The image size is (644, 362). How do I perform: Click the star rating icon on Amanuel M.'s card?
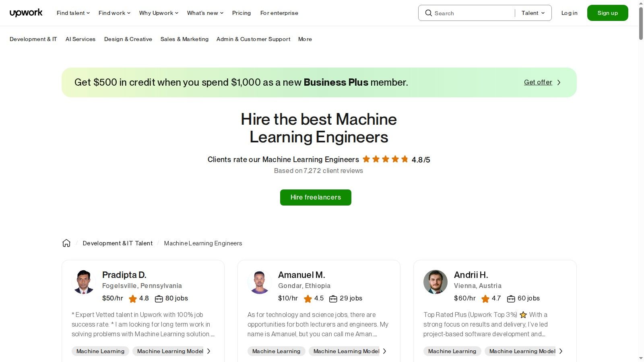[308, 298]
